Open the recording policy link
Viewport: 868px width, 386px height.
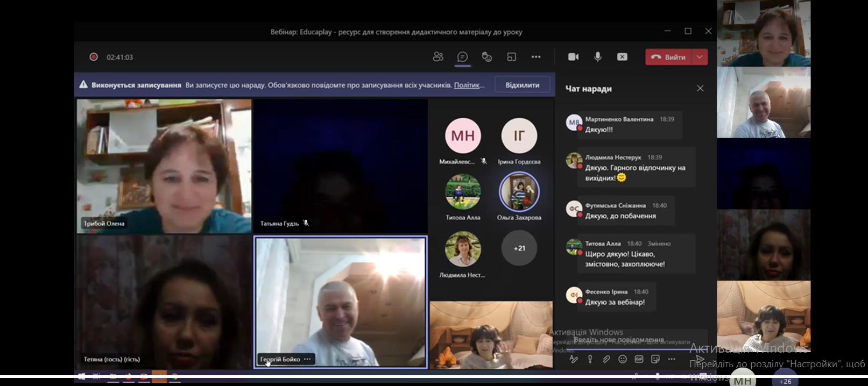pos(469,85)
